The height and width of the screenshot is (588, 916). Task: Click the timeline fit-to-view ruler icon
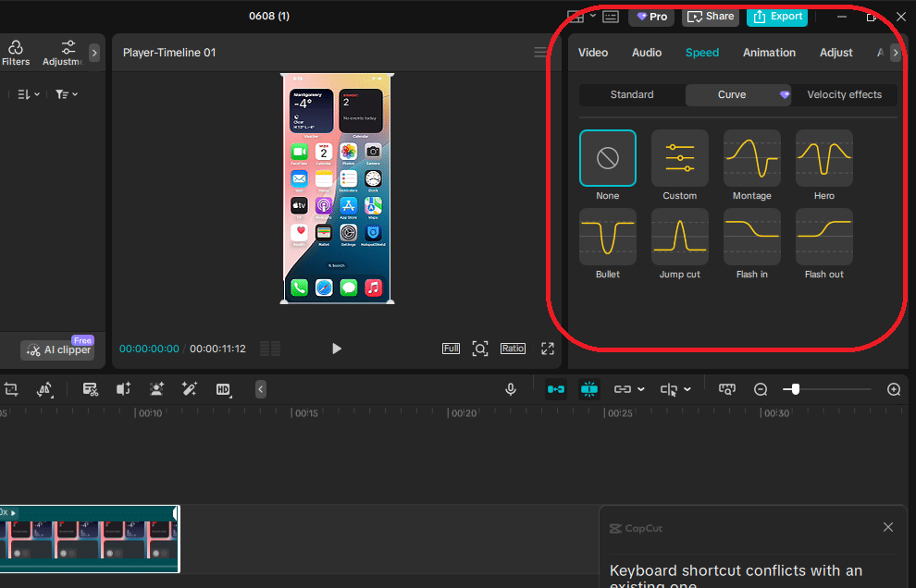(x=726, y=389)
